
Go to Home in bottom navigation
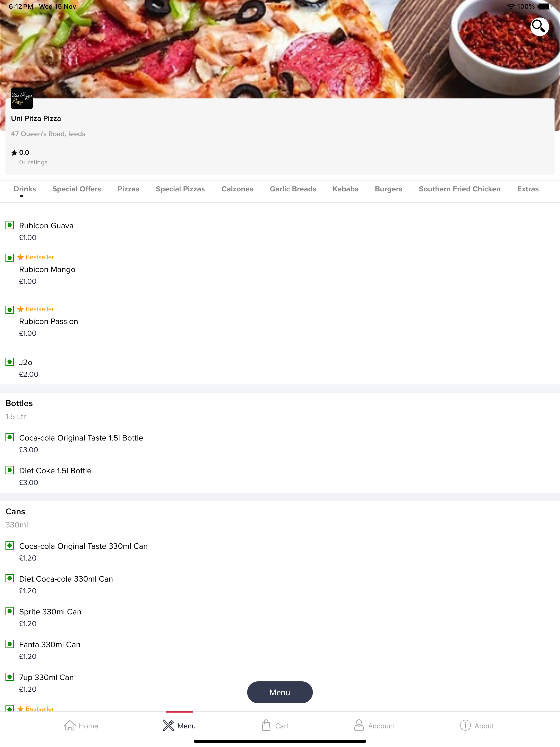pos(81,726)
